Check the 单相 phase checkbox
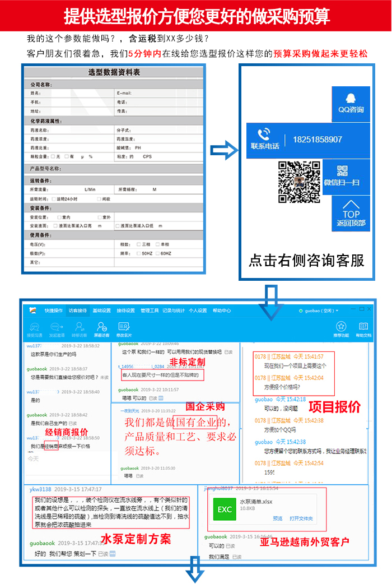The height and width of the screenshot is (584, 392). pyautogui.click(x=157, y=244)
